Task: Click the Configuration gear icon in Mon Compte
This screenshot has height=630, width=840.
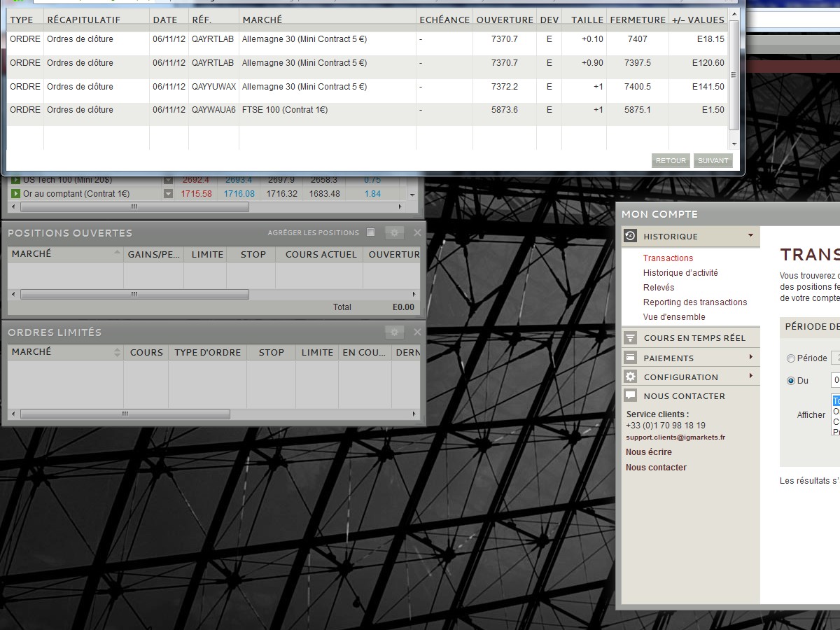Action: point(630,377)
